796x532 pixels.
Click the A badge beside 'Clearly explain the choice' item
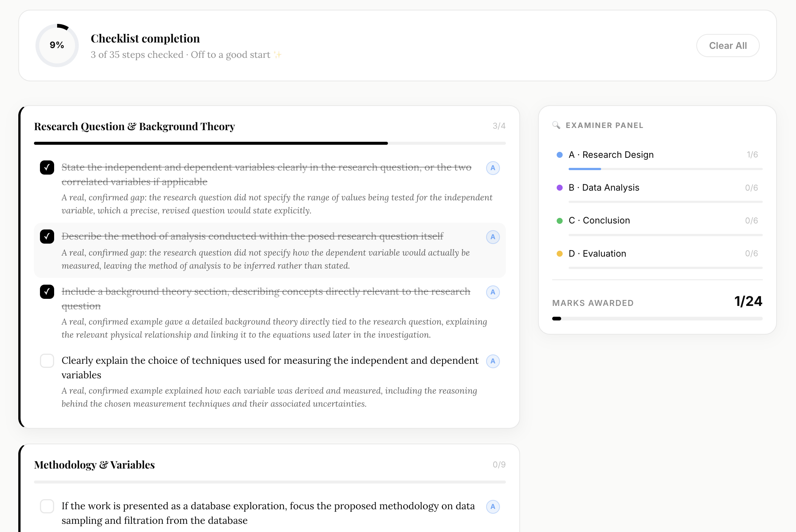493,361
